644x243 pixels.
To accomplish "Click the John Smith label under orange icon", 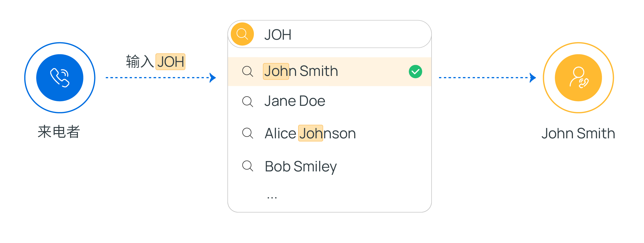I will [x=578, y=133].
